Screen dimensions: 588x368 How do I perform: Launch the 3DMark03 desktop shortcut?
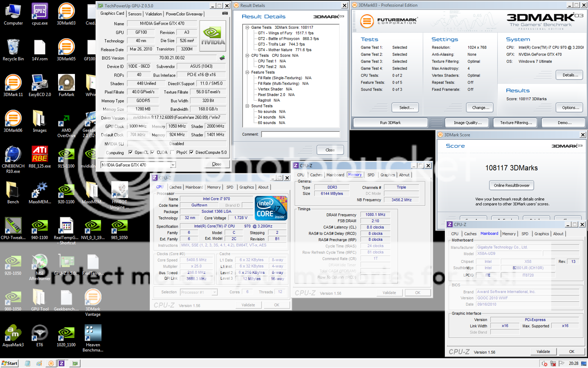[x=66, y=14]
